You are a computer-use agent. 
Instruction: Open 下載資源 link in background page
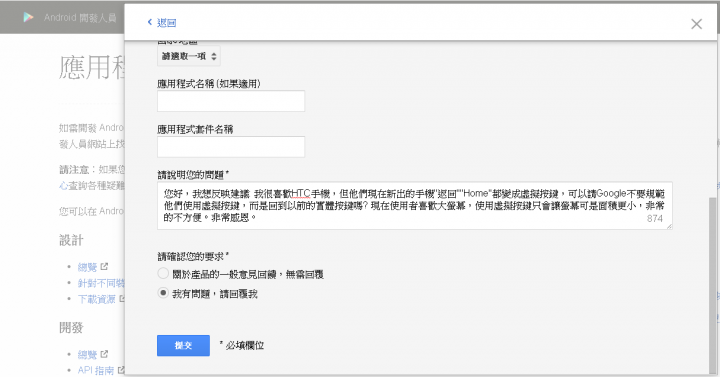coord(96,299)
